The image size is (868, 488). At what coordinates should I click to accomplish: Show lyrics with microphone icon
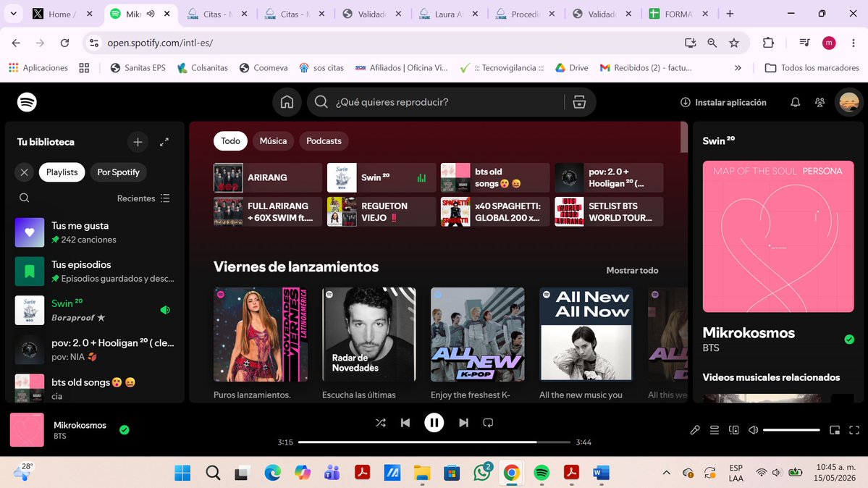tap(695, 430)
